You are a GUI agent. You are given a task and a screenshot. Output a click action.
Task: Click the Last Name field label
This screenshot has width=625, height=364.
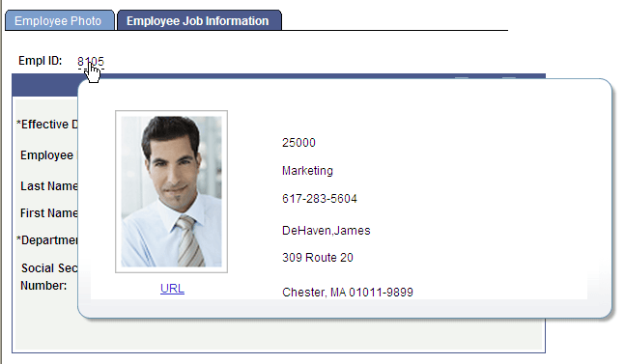click(x=49, y=186)
